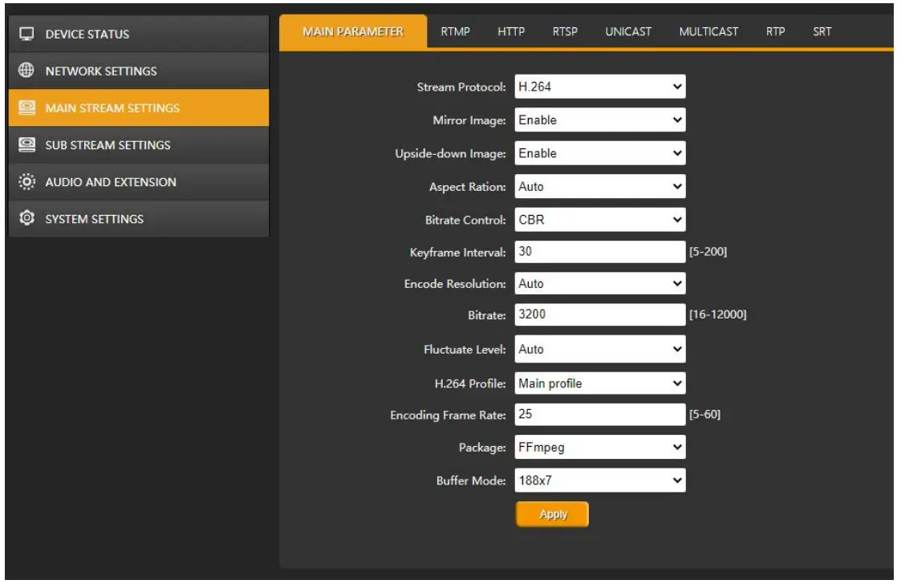905x588 pixels.
Task: Click the H.264 Profile label
Action: pyautogui.click(x=470, y=383)
